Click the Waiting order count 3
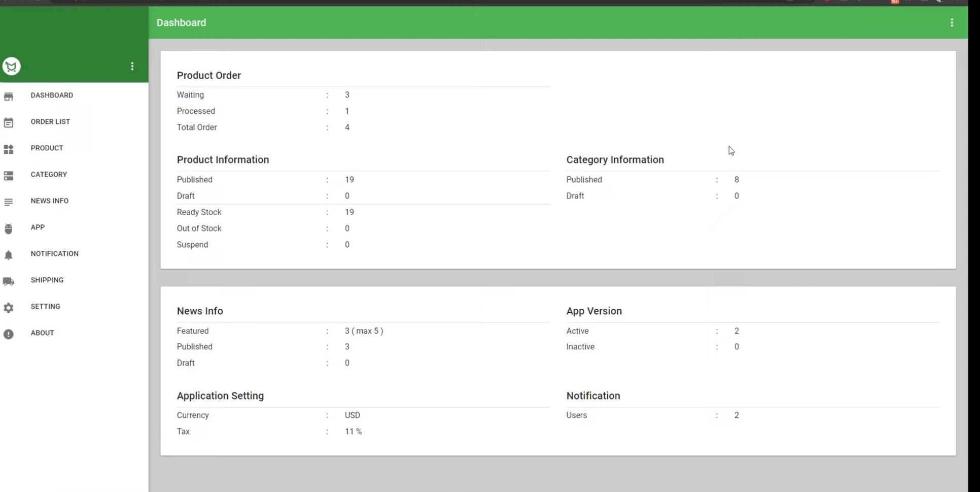Screen dimensions: 980x492 pos(347,95)
